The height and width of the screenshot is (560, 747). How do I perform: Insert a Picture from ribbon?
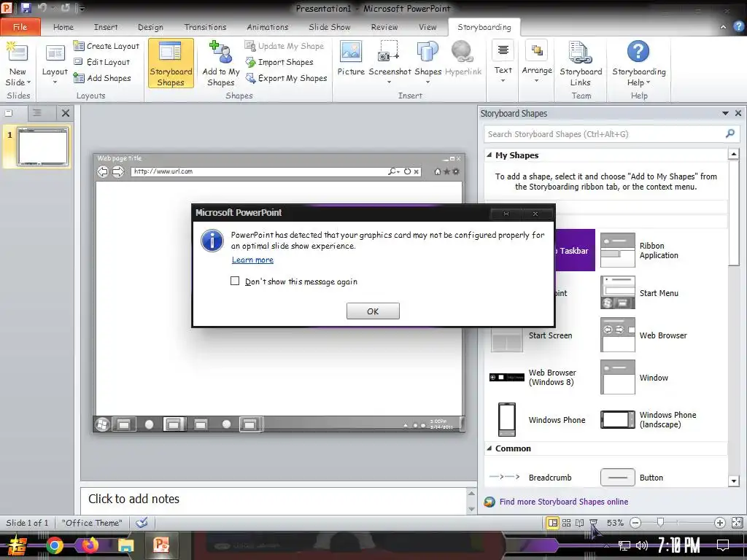tap(351, 58)
